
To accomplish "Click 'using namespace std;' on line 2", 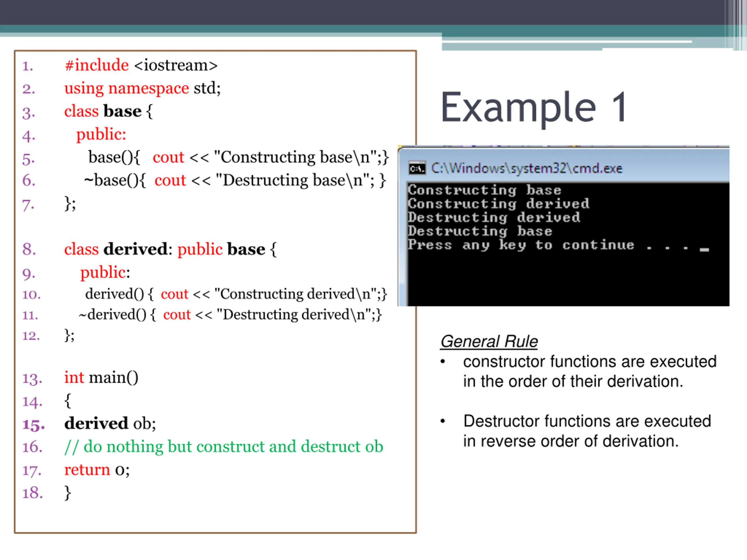I will click(x=142, y=88).
